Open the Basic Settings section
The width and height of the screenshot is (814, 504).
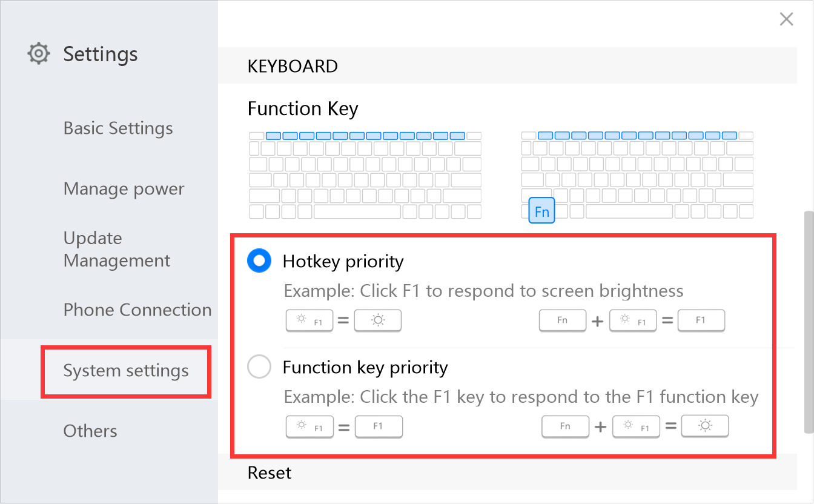(x=118, y=128)
